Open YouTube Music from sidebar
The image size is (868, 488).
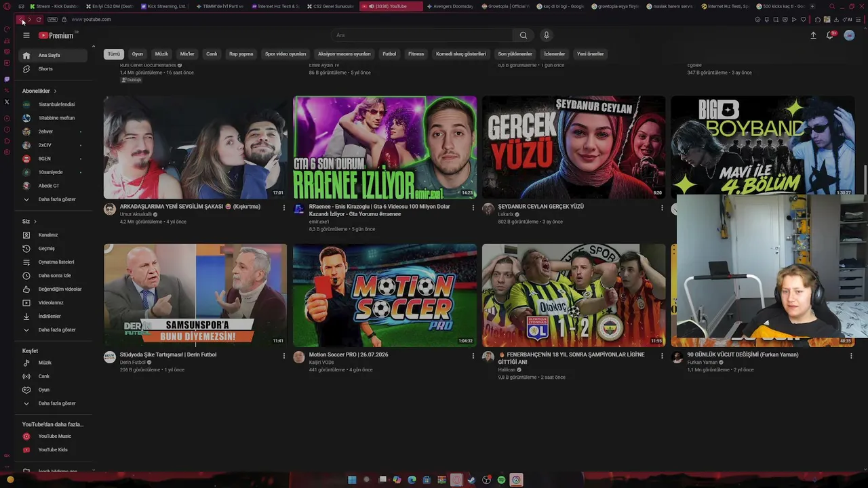[x=54, y=436]
